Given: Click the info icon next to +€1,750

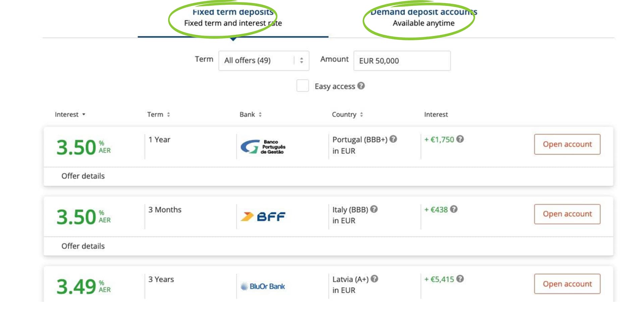Looking at the screenshot, I should pos(460,139).
